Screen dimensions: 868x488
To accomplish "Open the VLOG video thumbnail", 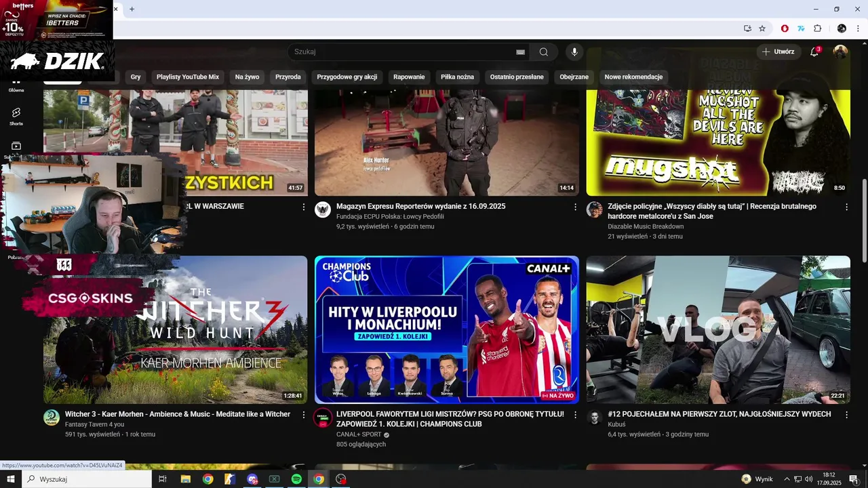I will [x=718, y=329].
